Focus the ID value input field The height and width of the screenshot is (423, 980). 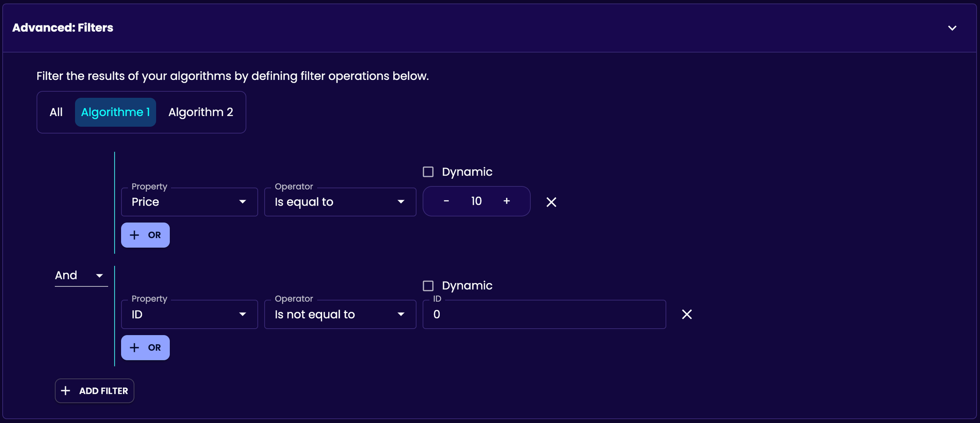pyautogui.click(x=544, y=315)
